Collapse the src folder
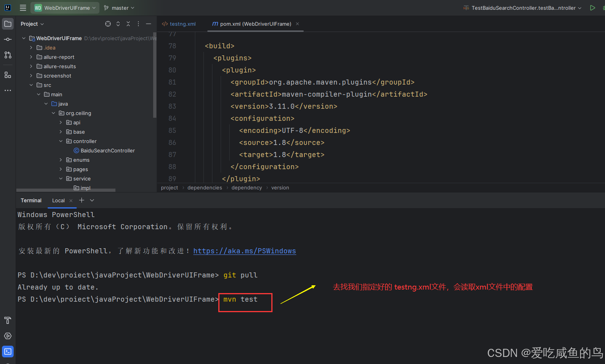Image resolution: width=605 pixels, height=364 pixels. [31, 85]
